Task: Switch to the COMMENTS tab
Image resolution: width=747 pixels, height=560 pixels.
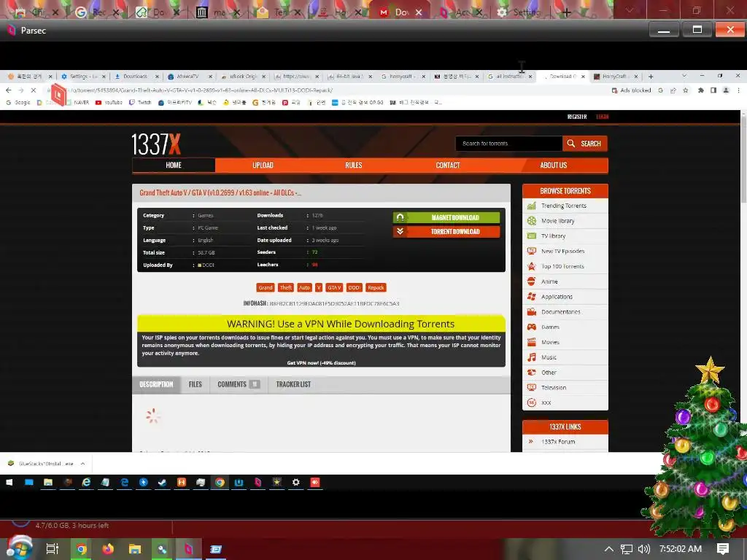Action: point(239,384)
